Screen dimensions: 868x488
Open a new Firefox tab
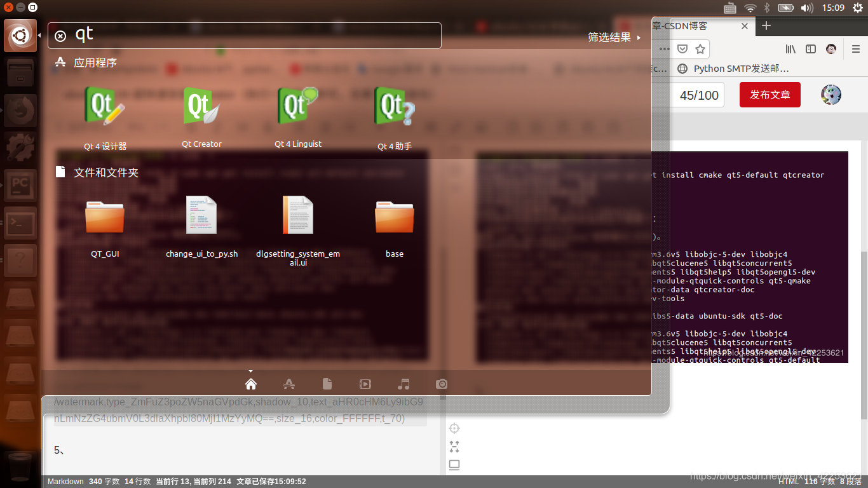tap(766, 25)
